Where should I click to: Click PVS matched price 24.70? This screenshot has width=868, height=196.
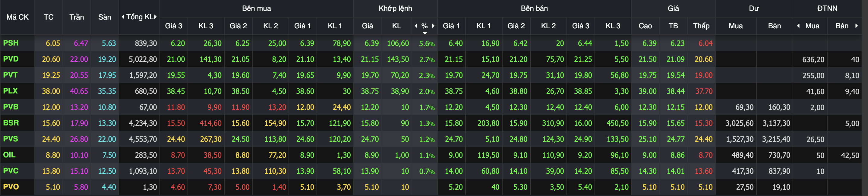coord(370,139)
